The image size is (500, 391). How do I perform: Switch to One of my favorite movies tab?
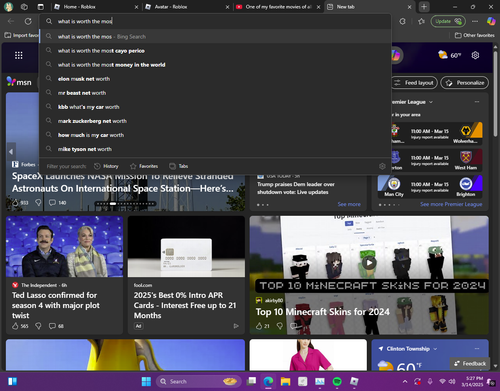(278, 7)
